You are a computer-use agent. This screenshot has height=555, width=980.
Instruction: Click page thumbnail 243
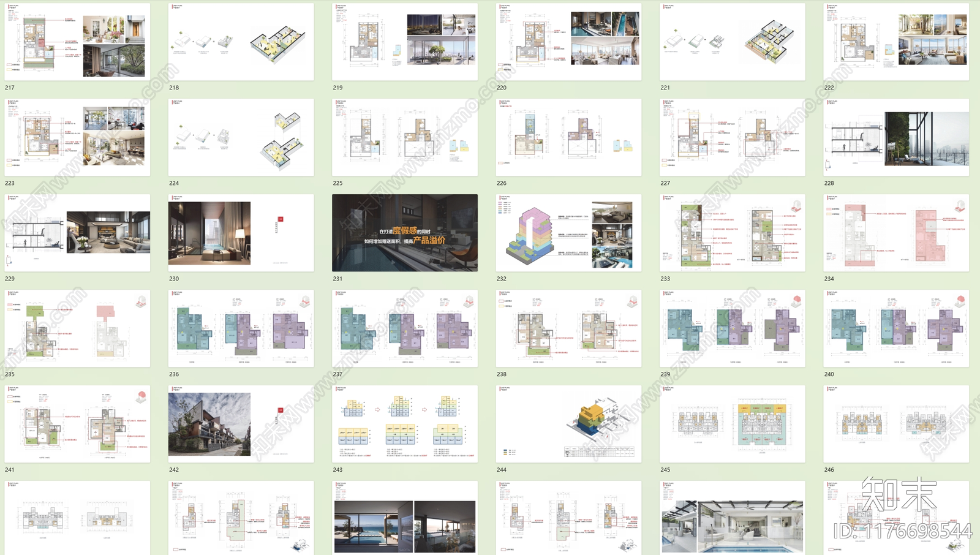pos(405,424)
